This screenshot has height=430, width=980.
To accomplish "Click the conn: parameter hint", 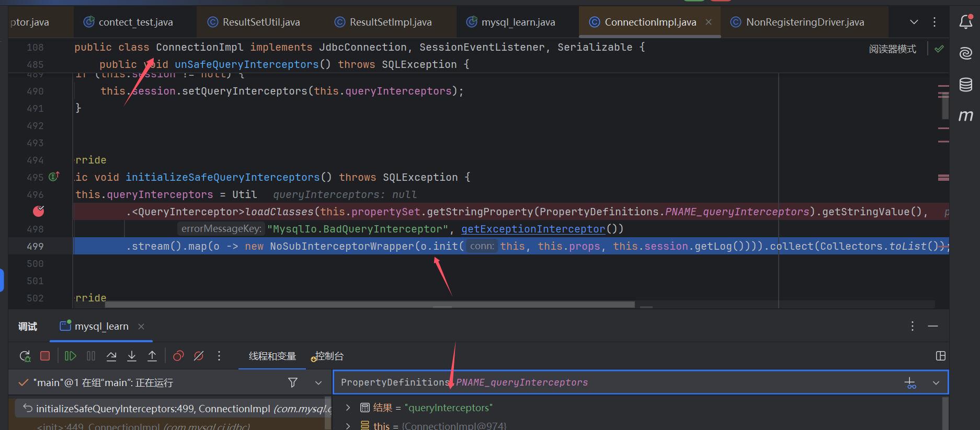I will coord(482,246).
